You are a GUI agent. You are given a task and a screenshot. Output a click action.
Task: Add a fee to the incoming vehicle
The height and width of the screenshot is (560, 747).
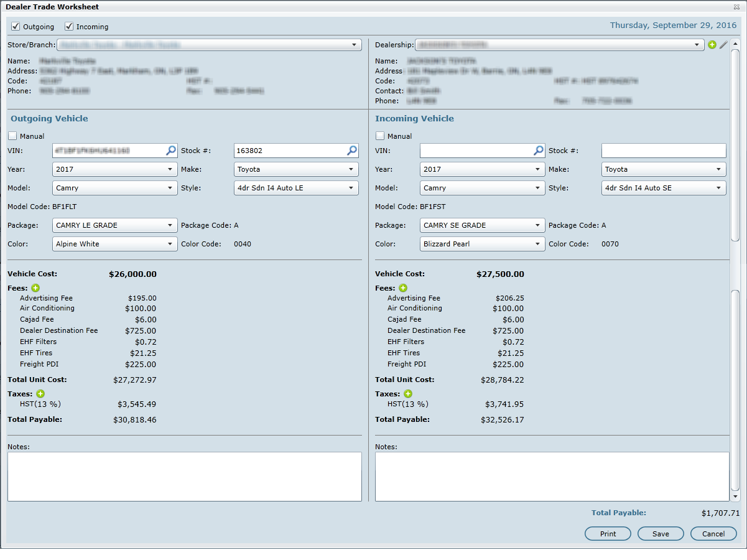(403, 288)
